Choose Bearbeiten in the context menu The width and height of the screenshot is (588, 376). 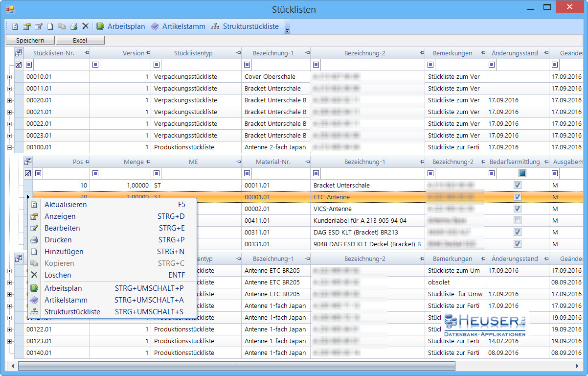click(x=112, y=228)
